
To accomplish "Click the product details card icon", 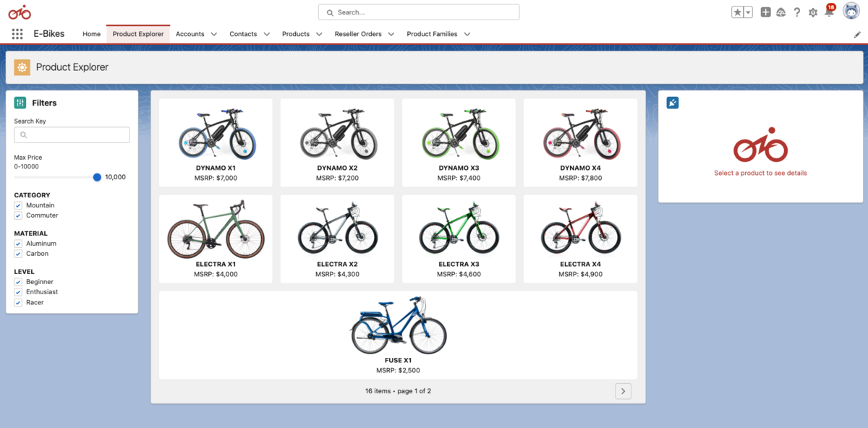I will tap(673, 103).
